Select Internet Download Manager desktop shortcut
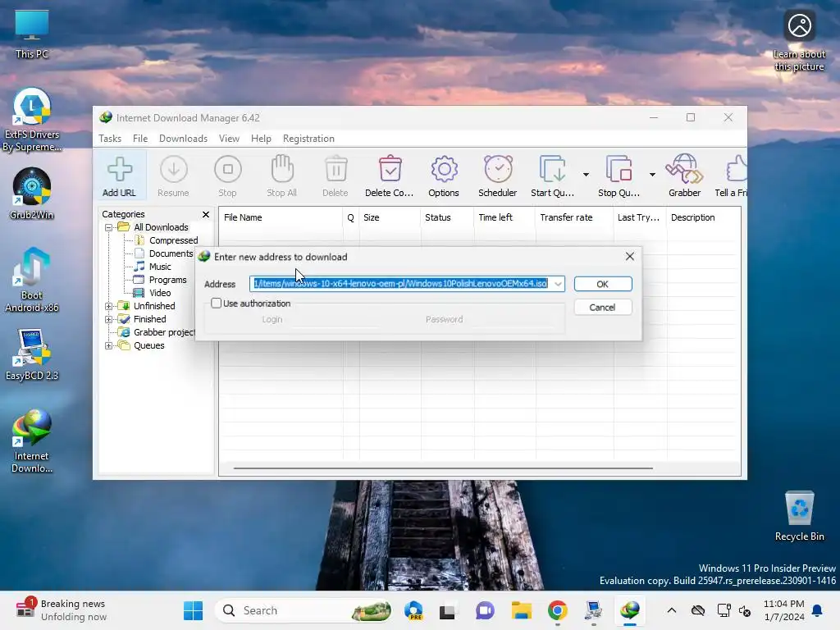 32,441
